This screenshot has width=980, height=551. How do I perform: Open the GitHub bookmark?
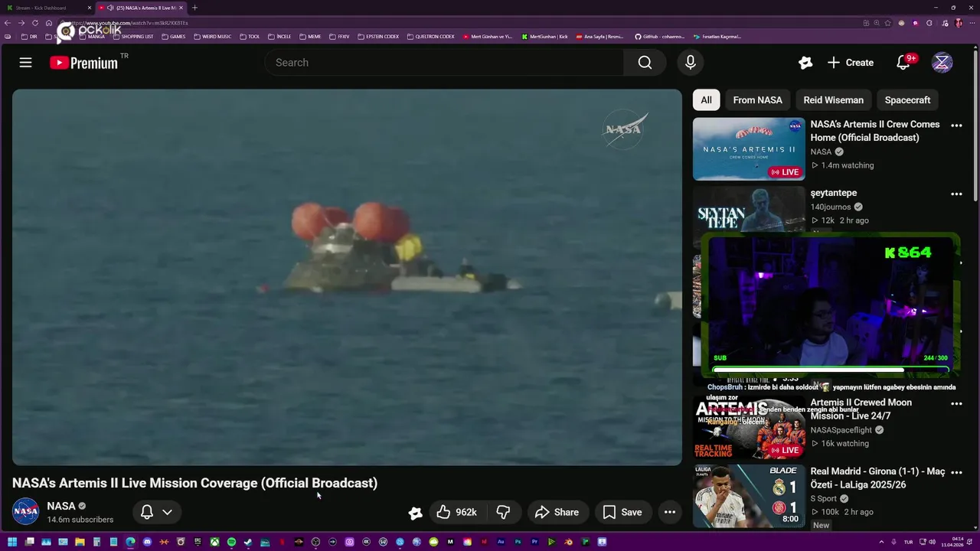pos(659,36)
